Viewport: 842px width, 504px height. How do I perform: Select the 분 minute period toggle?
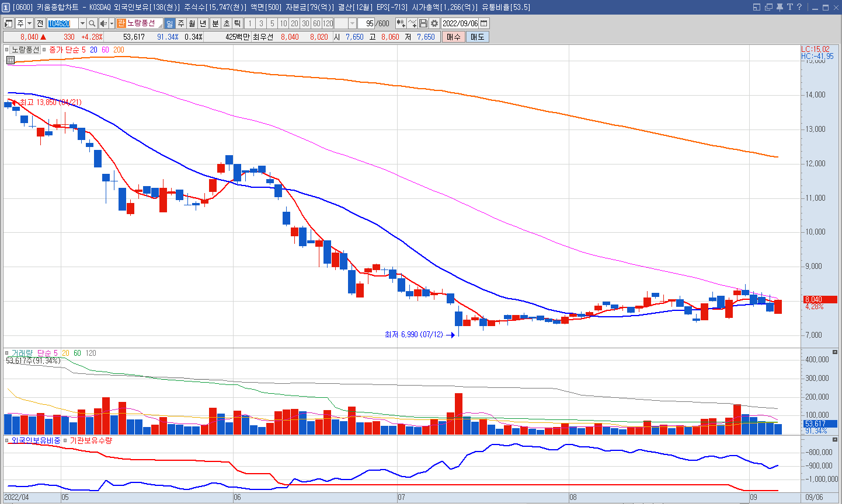215,23
